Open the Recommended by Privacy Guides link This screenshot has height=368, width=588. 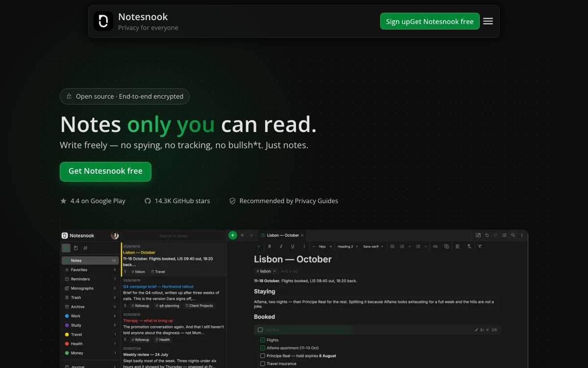click(x=284, y=201)
